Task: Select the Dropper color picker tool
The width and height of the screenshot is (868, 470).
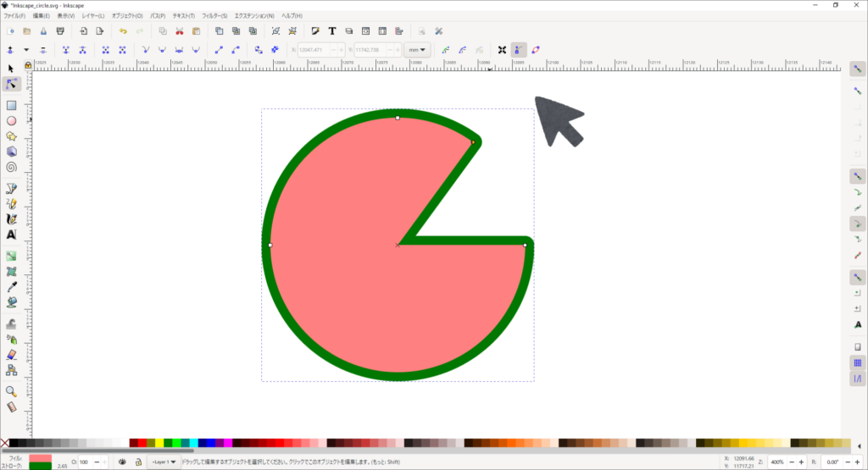Action: 11,287
